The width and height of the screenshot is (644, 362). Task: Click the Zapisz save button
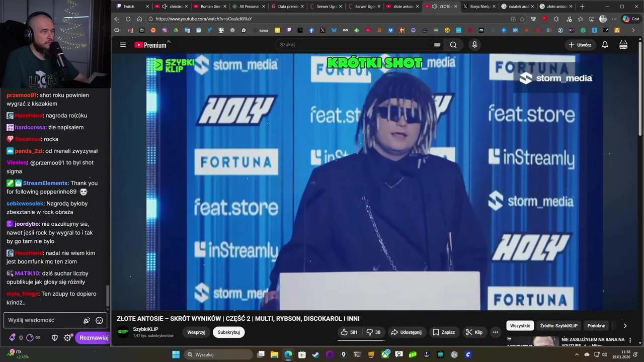click(444, 332)
